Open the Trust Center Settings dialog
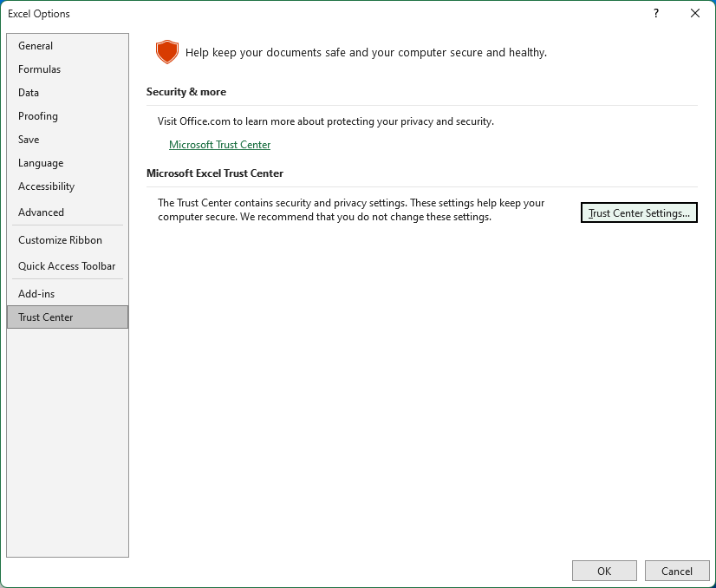The width and height of the screenshot is (716, 588). tap(639, 212)
